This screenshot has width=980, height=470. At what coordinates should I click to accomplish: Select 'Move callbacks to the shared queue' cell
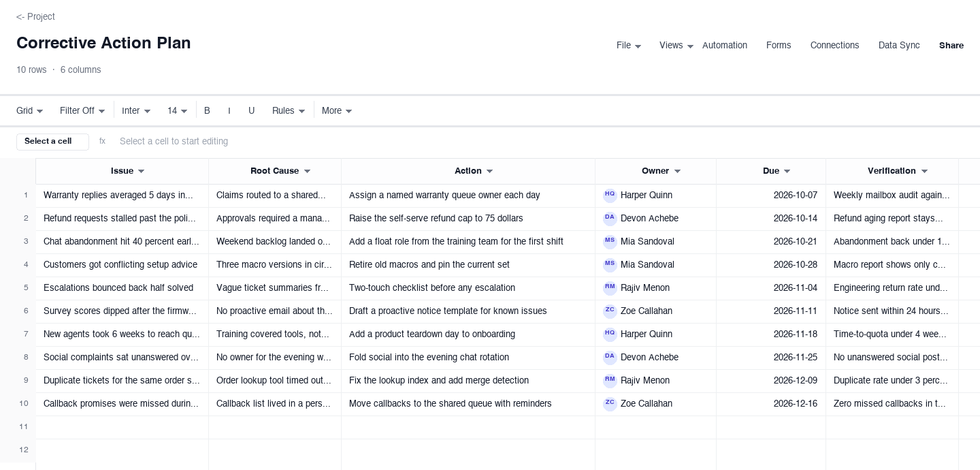pyautogui.click(x=468, y=404)
